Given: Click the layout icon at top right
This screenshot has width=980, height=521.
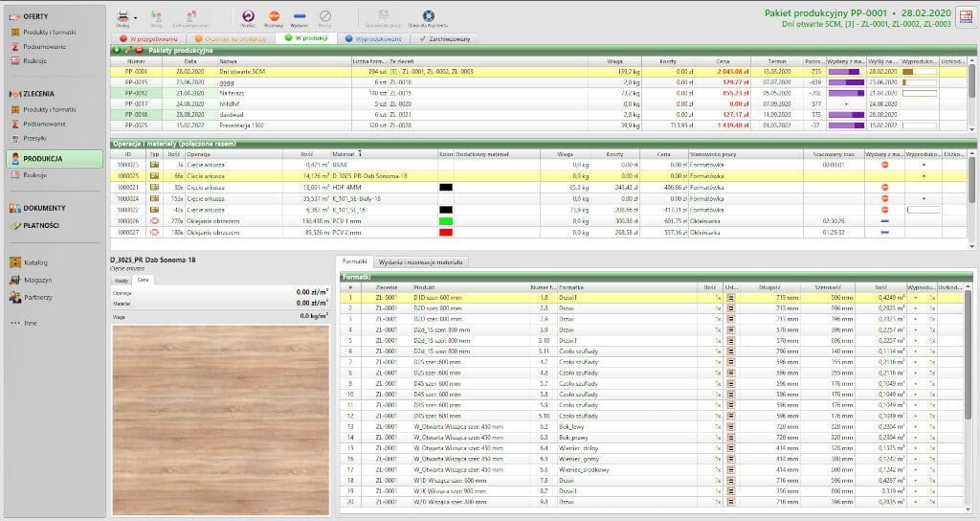Looking at the screenshot, I should tap(967, 17).
